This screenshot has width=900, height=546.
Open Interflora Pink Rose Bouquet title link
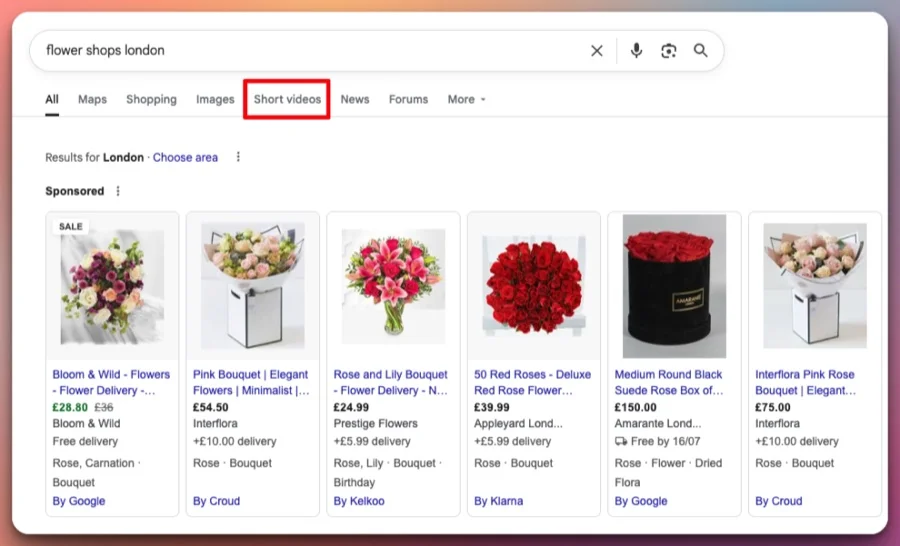[806, 382]
